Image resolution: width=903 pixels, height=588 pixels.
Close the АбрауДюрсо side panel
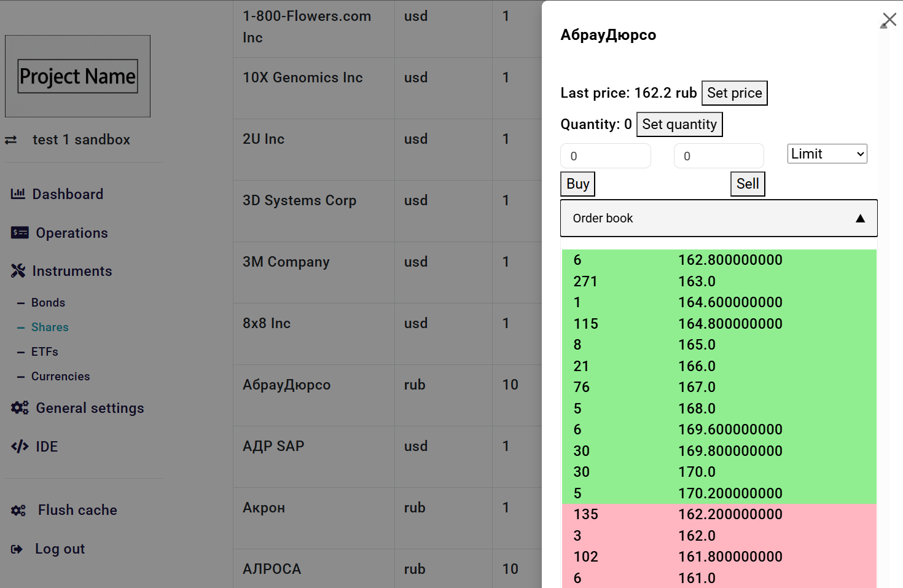click(888, 20)
